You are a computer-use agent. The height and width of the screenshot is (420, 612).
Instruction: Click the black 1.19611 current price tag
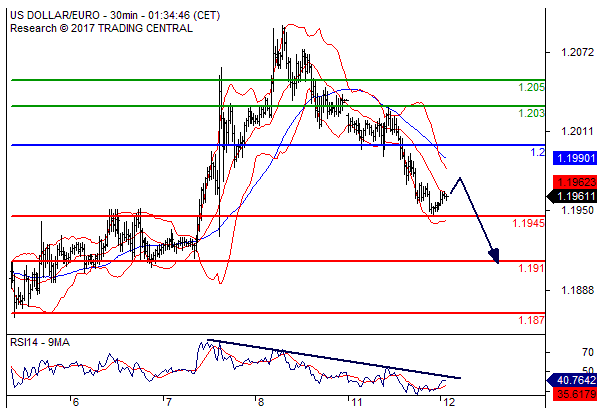(x=573, y=196)
